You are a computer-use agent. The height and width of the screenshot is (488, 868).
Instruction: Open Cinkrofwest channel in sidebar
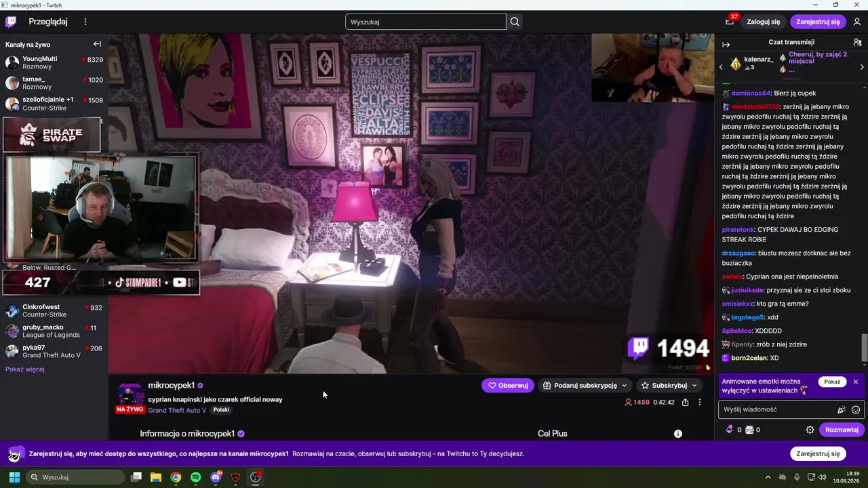point(54,310)
